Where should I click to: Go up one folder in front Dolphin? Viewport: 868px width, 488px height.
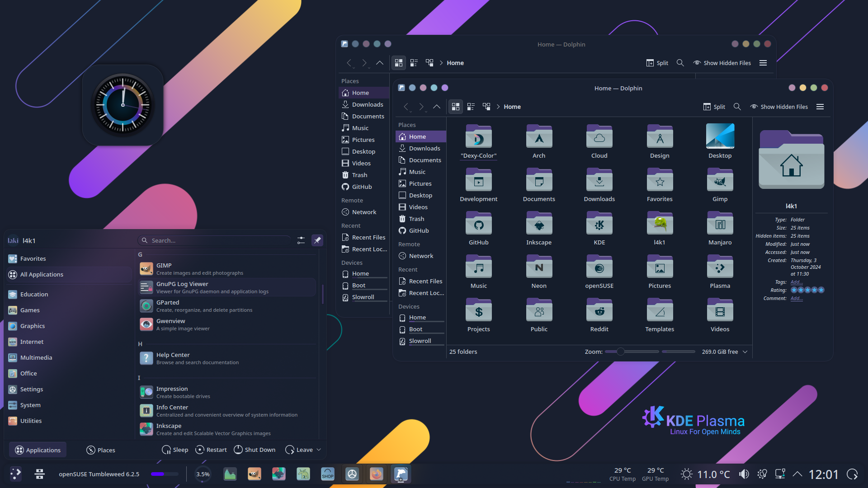[x=436, y=107]
